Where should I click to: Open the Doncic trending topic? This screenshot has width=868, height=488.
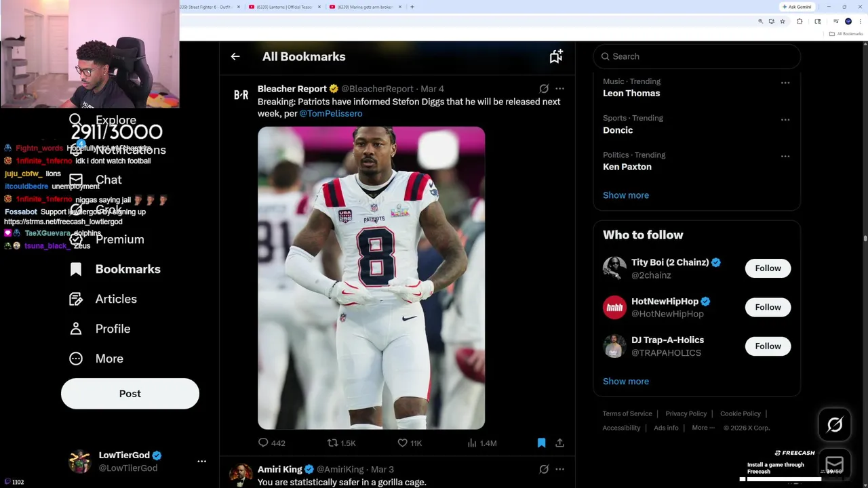618,130
